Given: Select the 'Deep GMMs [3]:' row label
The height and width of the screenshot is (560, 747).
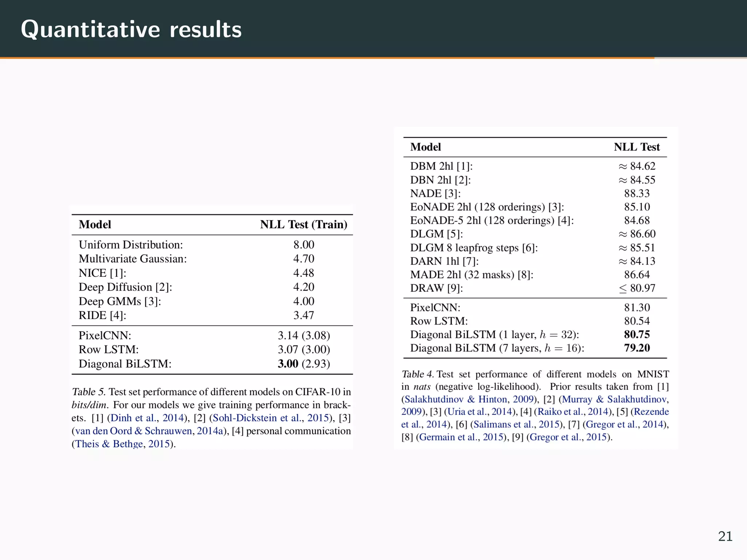Looking at the screenshot, I should pos(120,302).
